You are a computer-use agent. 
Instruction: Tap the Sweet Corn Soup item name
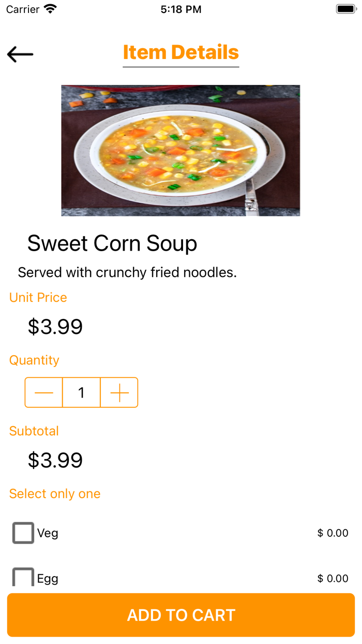coord(112,243)
